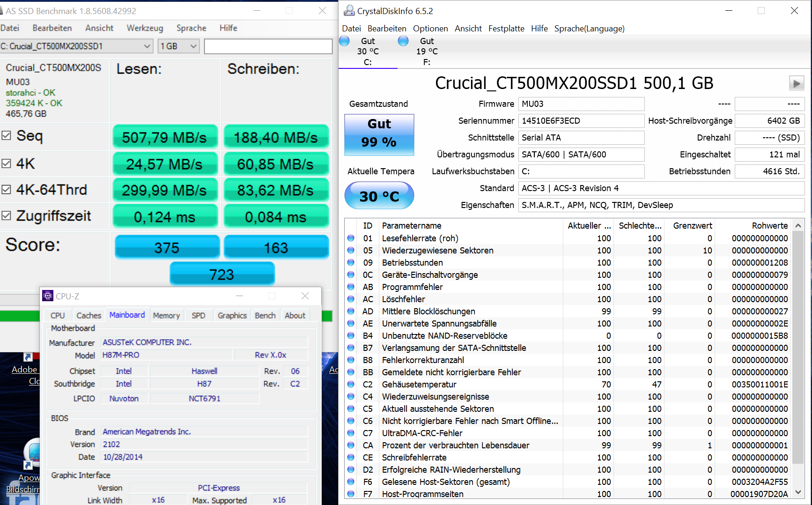Click the CPU-Z app icon in title bar
Viewport: 812px width, 505px height.
coord(48,296)
